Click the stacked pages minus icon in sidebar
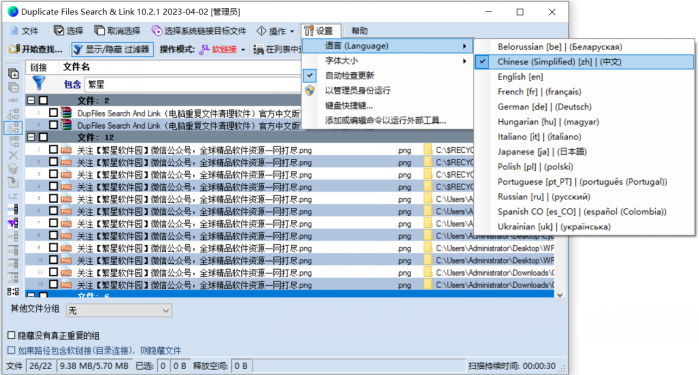 coord(13,87)
